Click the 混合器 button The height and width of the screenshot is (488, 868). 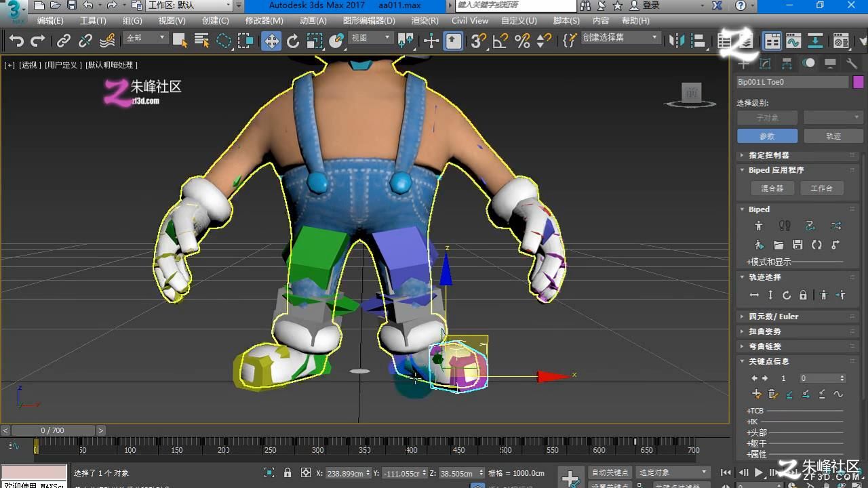[772, 188]
